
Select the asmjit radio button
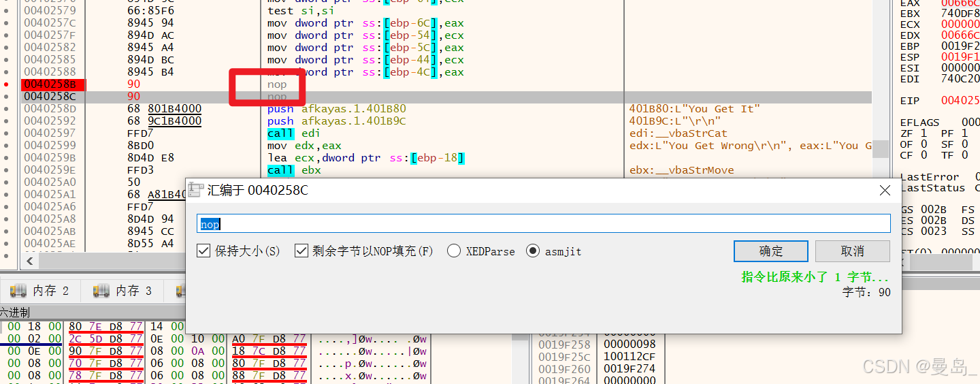pyautogui.click(x=533, y=251)
